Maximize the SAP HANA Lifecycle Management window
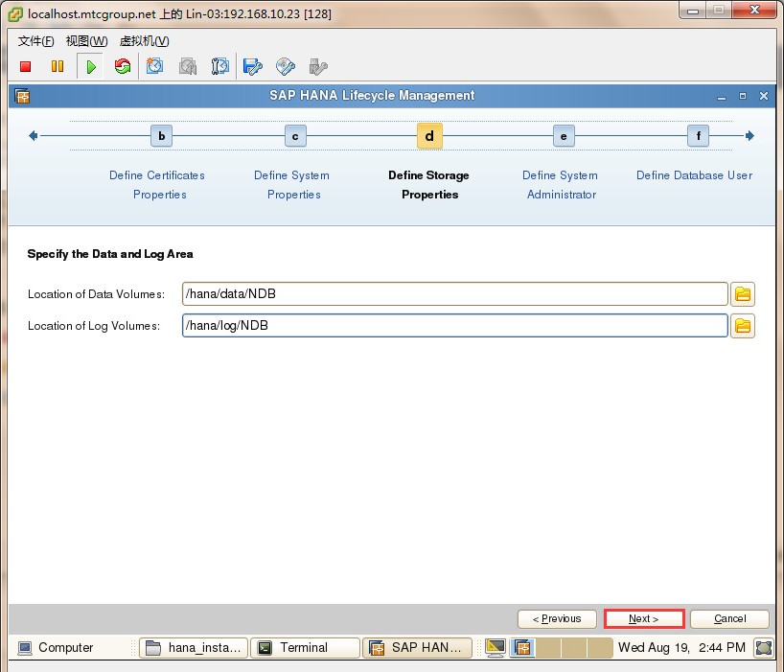This screenshot has height=672, width=784. tap(743, 96)
